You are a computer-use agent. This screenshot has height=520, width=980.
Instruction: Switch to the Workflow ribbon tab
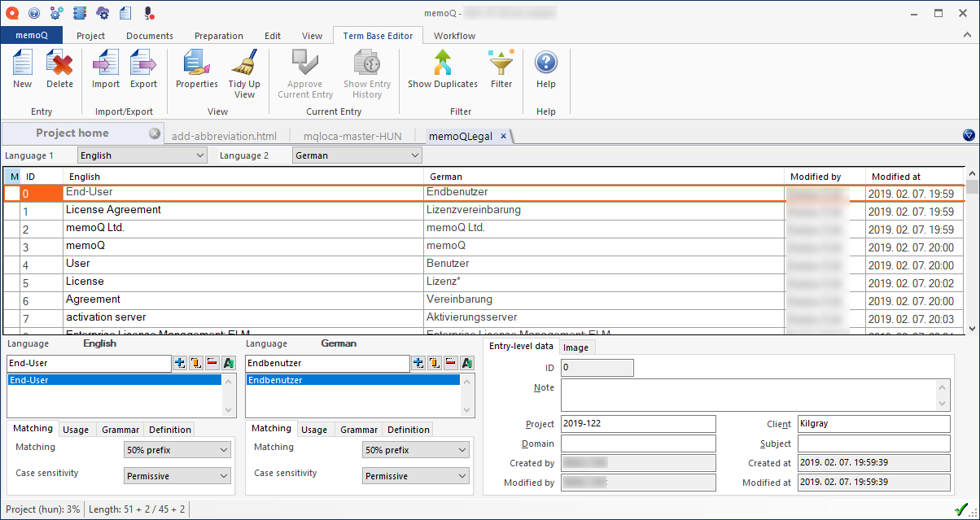454,36
